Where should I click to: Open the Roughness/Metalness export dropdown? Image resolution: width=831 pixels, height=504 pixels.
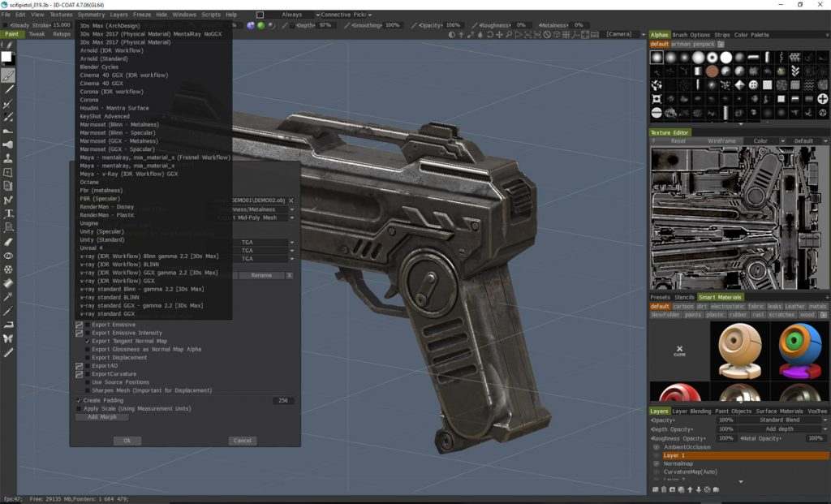point(256,209)
